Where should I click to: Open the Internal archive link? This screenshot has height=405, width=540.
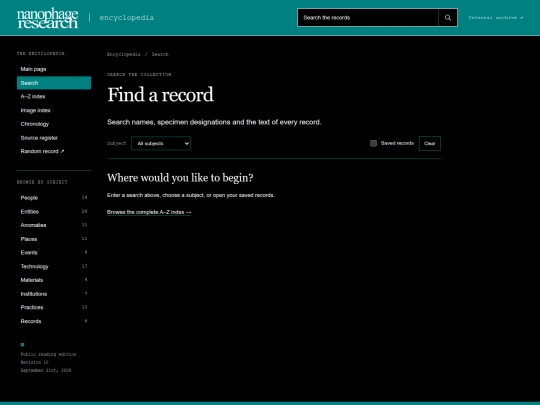(x=496, y=18)
